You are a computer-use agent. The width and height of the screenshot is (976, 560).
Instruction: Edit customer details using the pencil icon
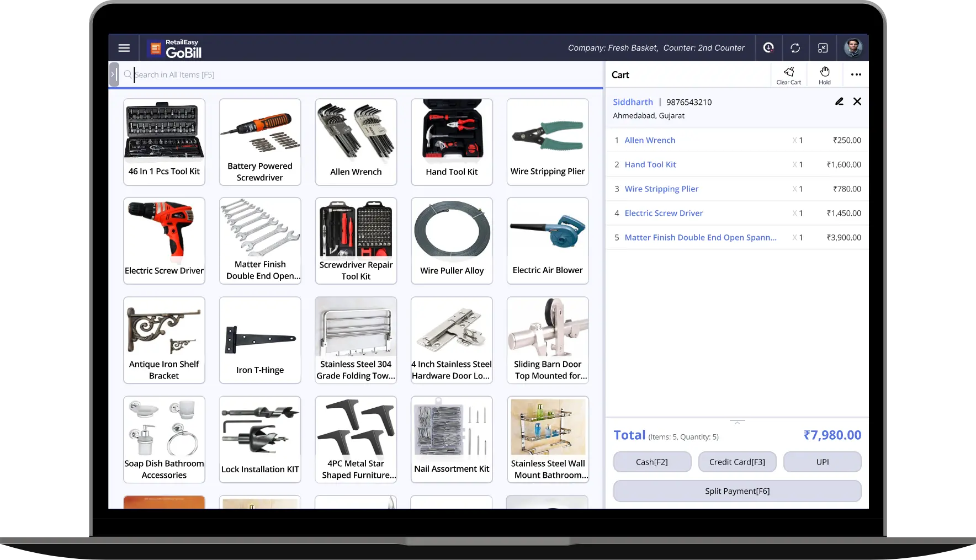click(839, 102)
